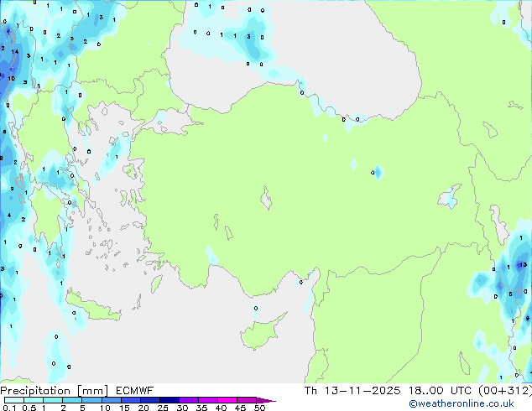The width and height of the screenshot is (532, 411).
Task: Select the 20–25 mm legend color swatch
Action: [x=150, y=400]
